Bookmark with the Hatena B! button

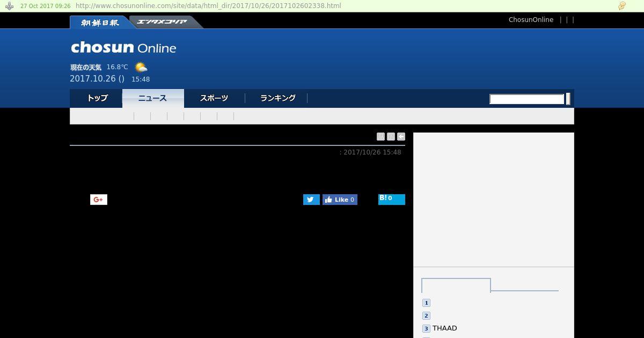392,200
